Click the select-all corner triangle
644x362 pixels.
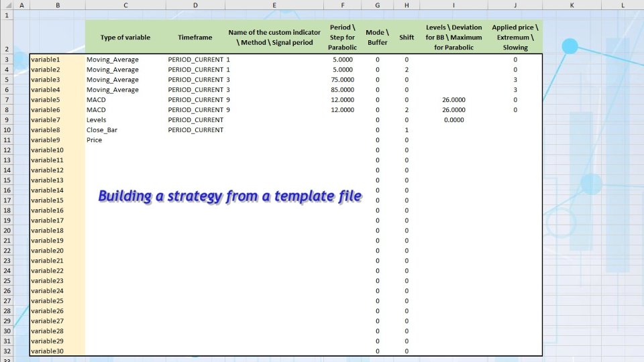[x=8, y=5]
